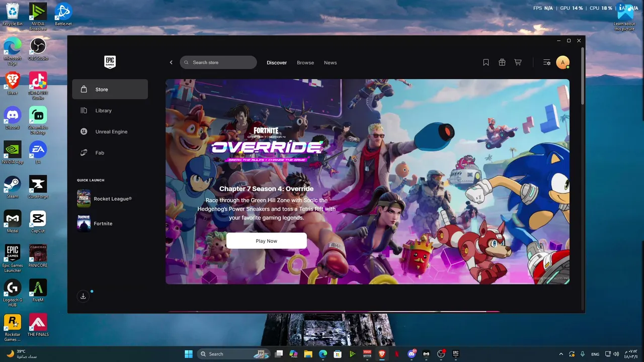Select the FiveM desktop icon
Image resolution: width=644 pixels, height=362 pixels.
point(38,291)
